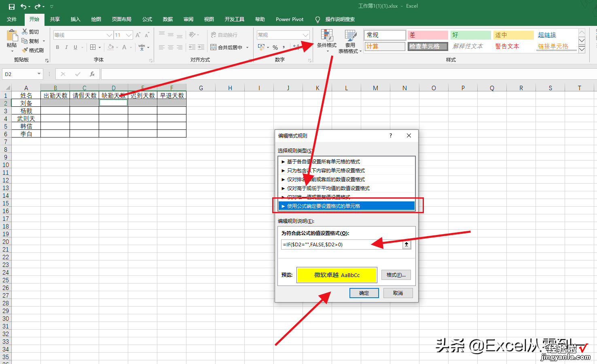Click the Select All corner of sheet
The width and height of the screenshot is (597, 364).
[6, 88]
